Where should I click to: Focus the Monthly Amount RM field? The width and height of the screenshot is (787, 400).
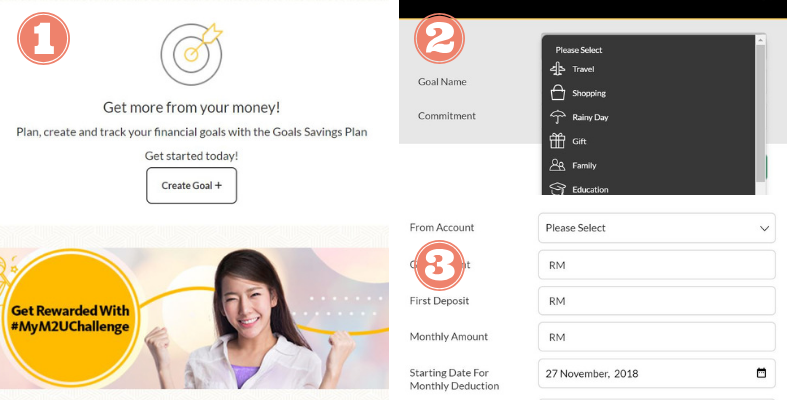tap(657, 337)
